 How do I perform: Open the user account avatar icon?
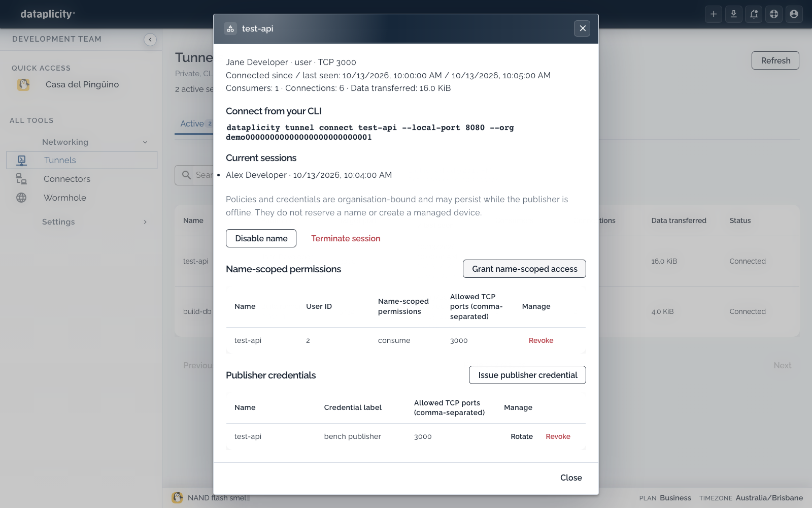pyautogui.click(x=794, y=14)
